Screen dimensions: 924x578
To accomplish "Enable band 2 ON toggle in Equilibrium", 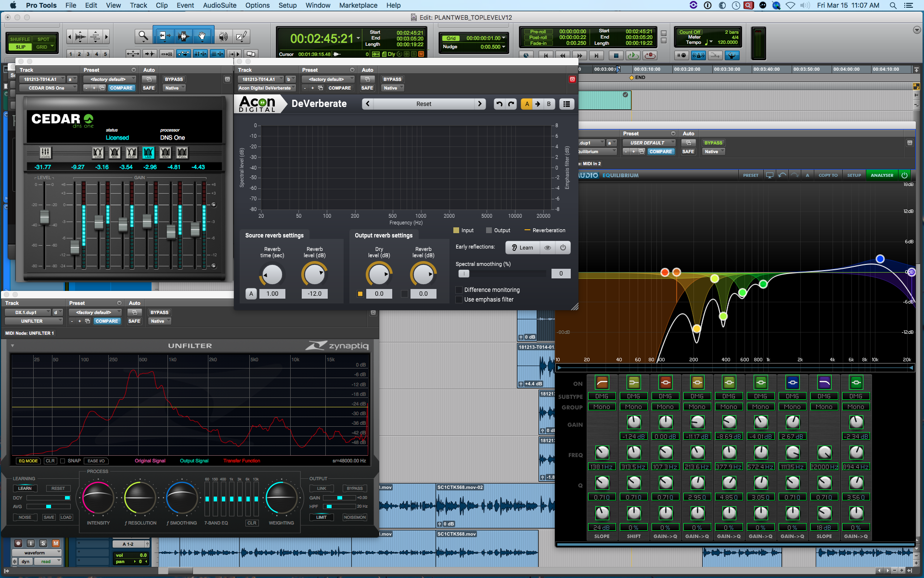I will pyautogui.click(x=634, y=382).
